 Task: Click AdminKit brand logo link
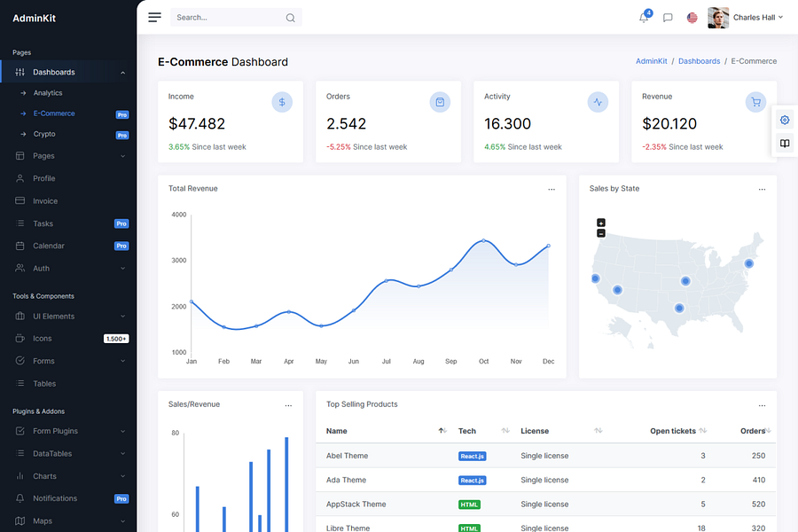(34, 19)
